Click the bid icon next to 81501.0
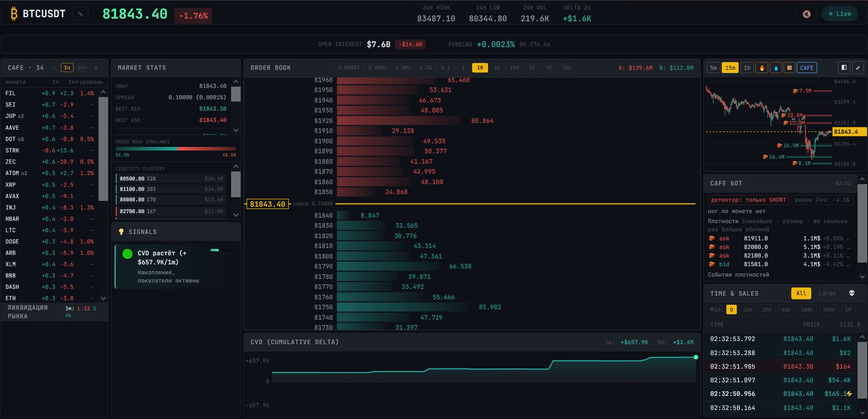The width and height of the screenshot is (868, 419). (712, 264)
